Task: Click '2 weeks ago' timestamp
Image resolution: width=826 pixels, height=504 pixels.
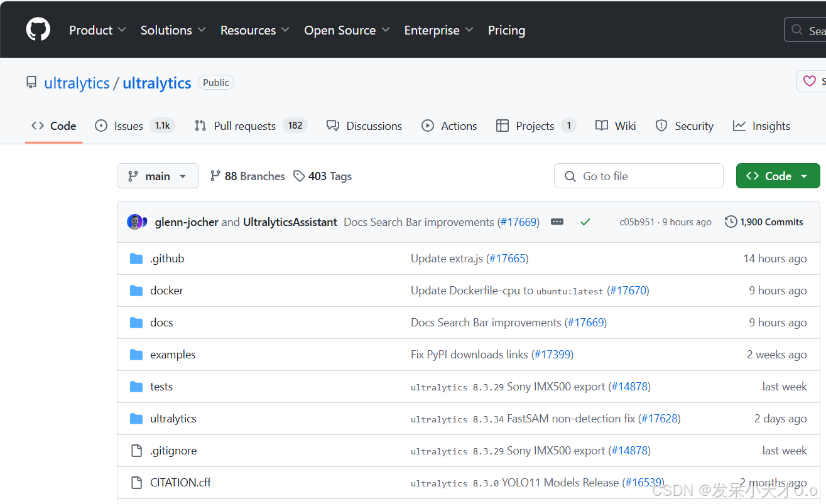Action: click(x=776, y=355)
